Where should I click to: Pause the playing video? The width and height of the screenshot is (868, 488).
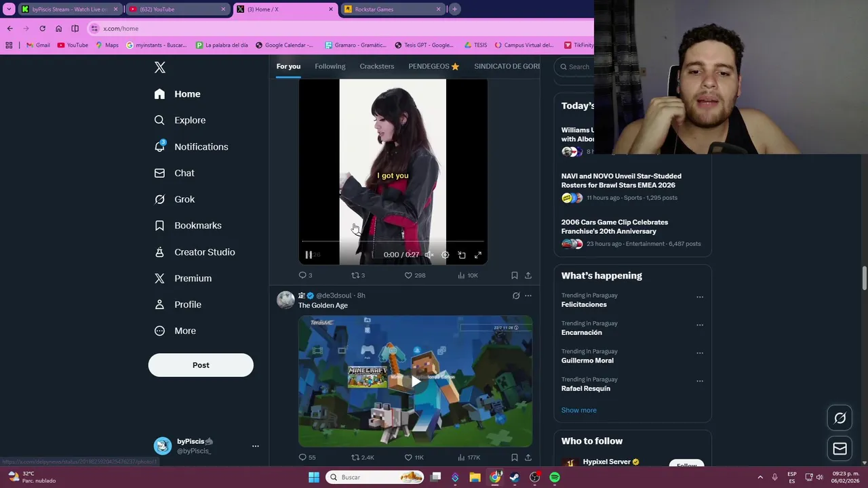tap(309, 255)
